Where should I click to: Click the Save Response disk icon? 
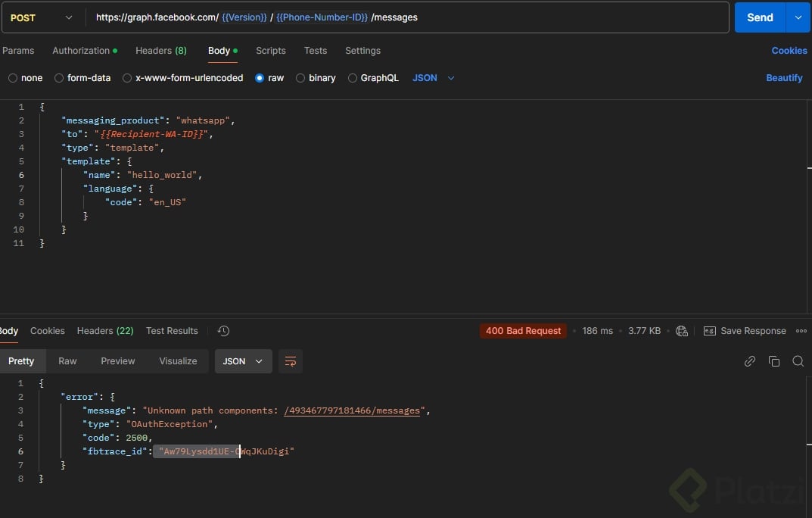[x=710, y=331]
